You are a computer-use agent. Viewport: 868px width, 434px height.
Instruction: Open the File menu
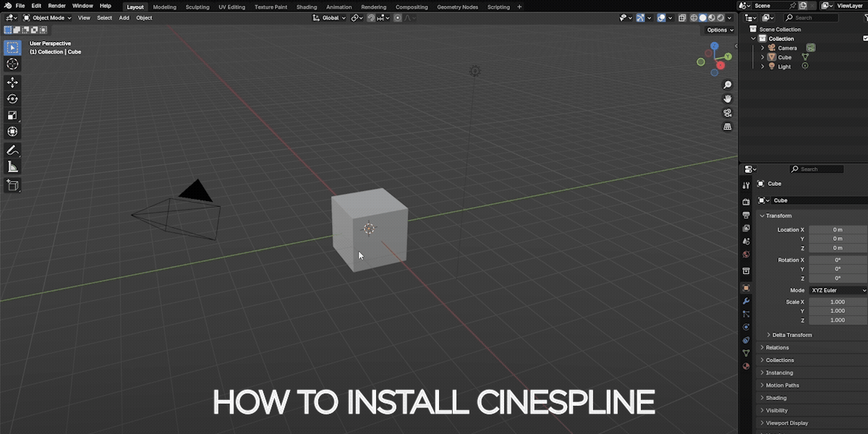20,6
